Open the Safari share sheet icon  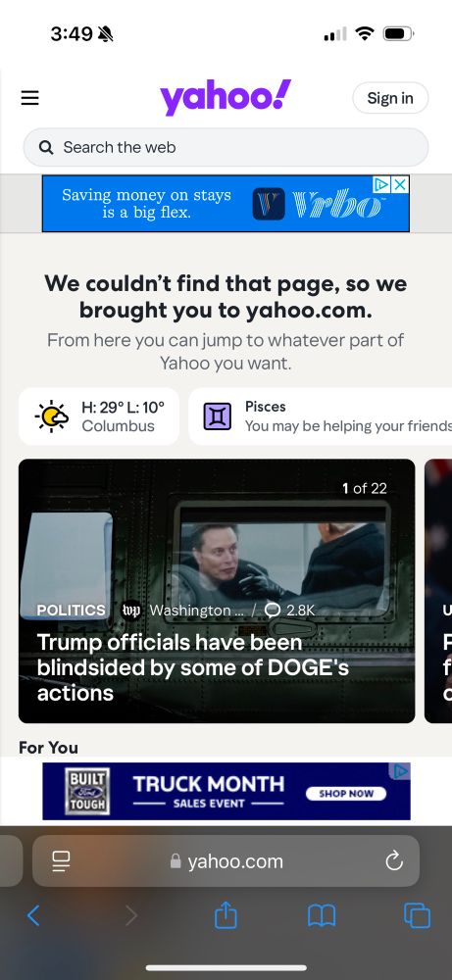coord(226,915)
